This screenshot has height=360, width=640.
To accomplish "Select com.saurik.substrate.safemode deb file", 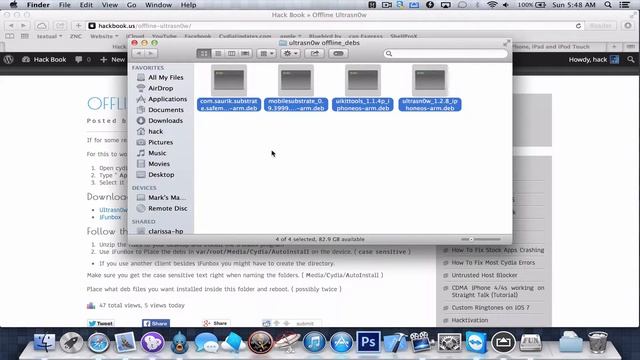I will 229,87.
